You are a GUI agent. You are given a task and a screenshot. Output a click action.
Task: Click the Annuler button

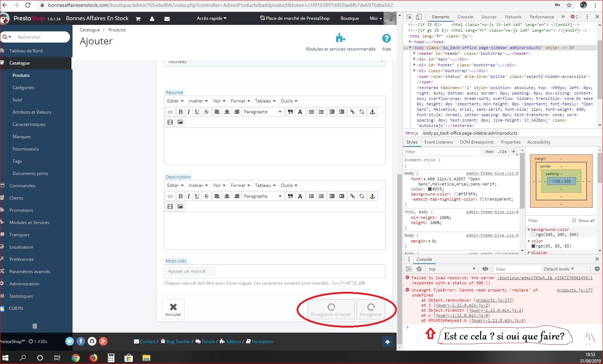coord(173,310)
